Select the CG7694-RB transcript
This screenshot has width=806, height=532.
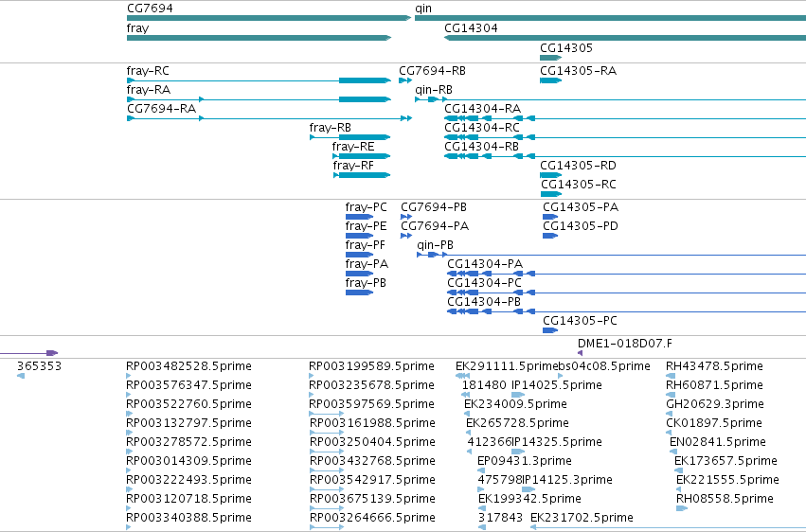[x=432, y=71]
